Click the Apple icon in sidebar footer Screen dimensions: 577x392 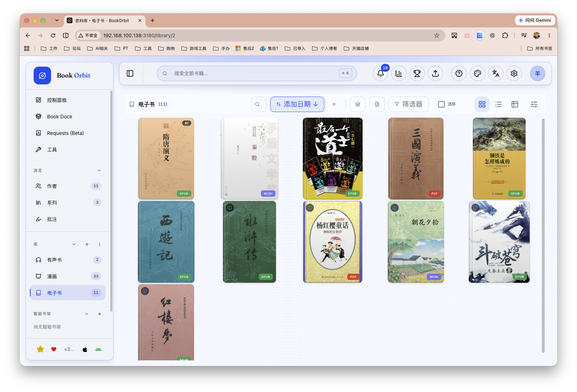coord(85,349)
